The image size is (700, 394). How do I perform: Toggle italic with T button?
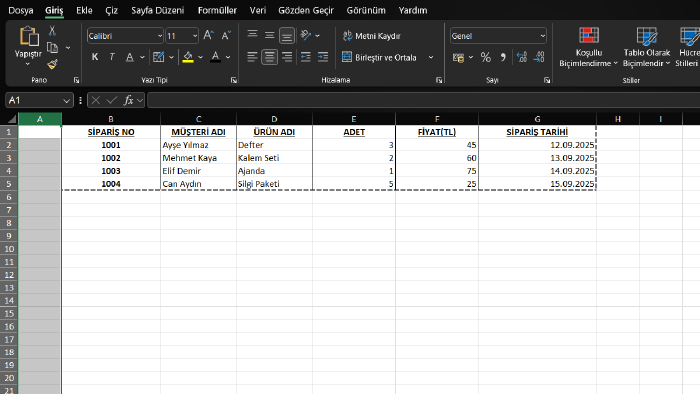click(112, 57)
